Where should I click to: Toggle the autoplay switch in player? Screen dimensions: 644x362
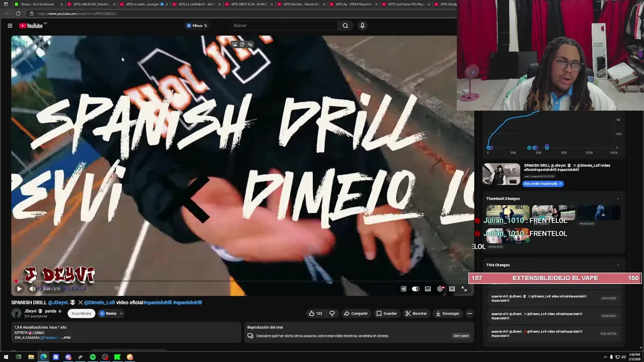point(416,289)
